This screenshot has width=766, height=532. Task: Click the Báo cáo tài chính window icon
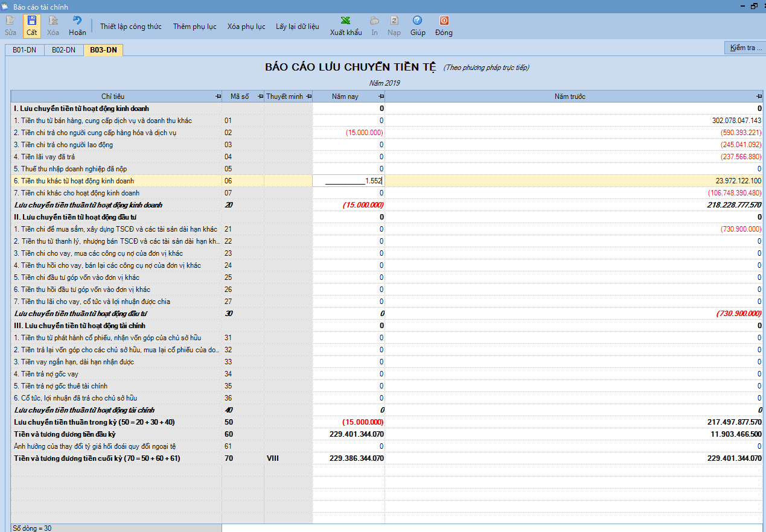tap(5, 6)
